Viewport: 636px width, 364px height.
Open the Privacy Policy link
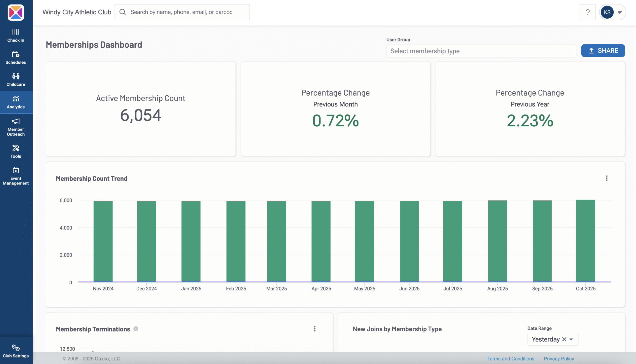tap(559, 359)
